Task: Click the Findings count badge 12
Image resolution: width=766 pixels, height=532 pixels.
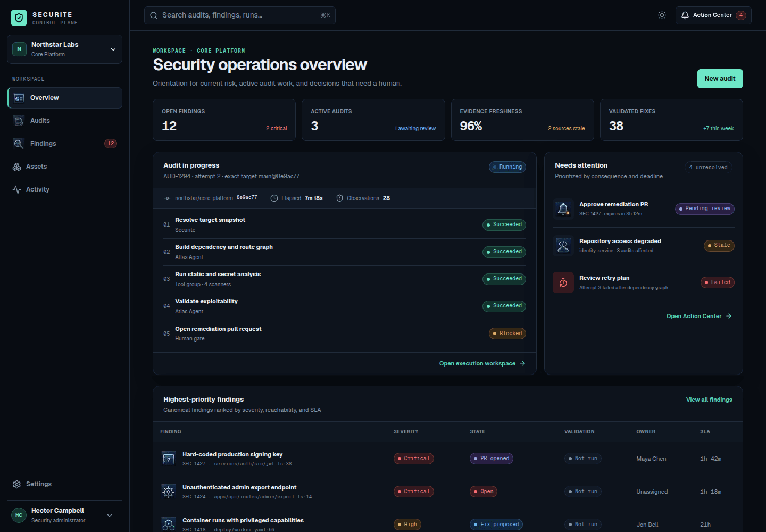Action: 111,144
